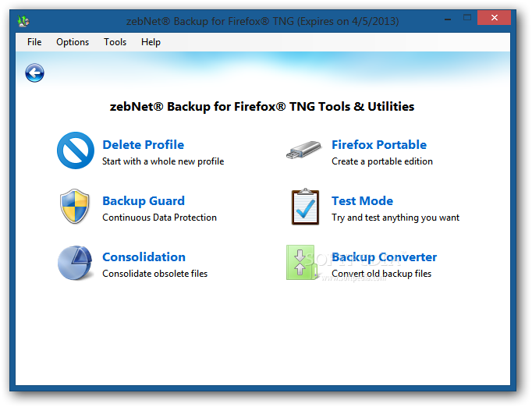
Task: Click 'Start with a whole new profile' text
Action: point(163,161)
